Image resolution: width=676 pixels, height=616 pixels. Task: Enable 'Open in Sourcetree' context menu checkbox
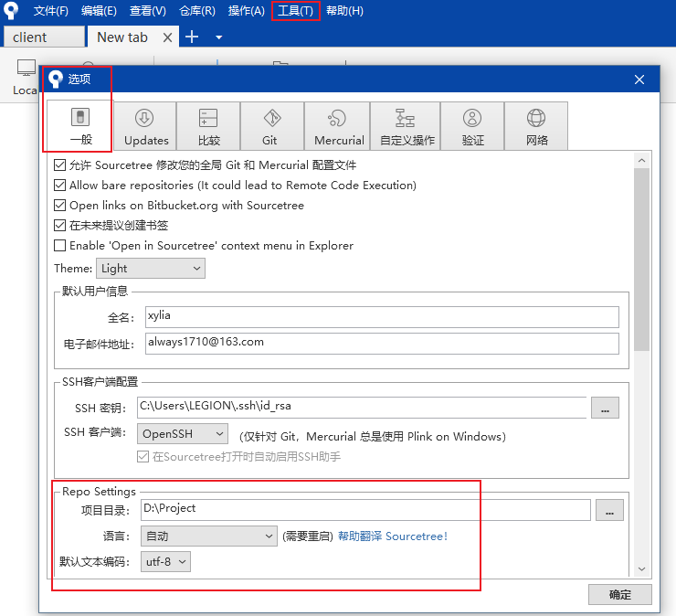pos(60,246)
